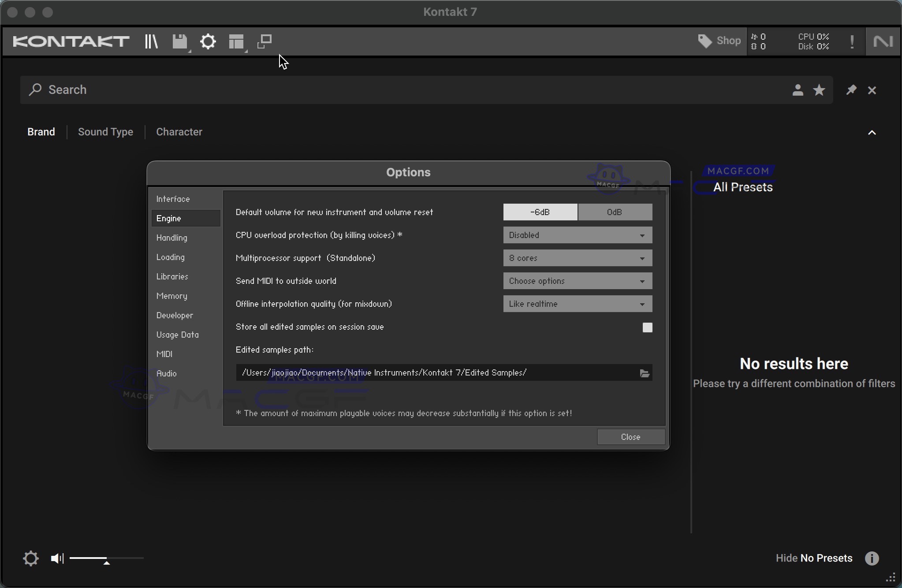Image resolution: width=902 pixels, height=588 pixels.
Task: Select the 0dB default volume option
Action: (x=615, y=212)
